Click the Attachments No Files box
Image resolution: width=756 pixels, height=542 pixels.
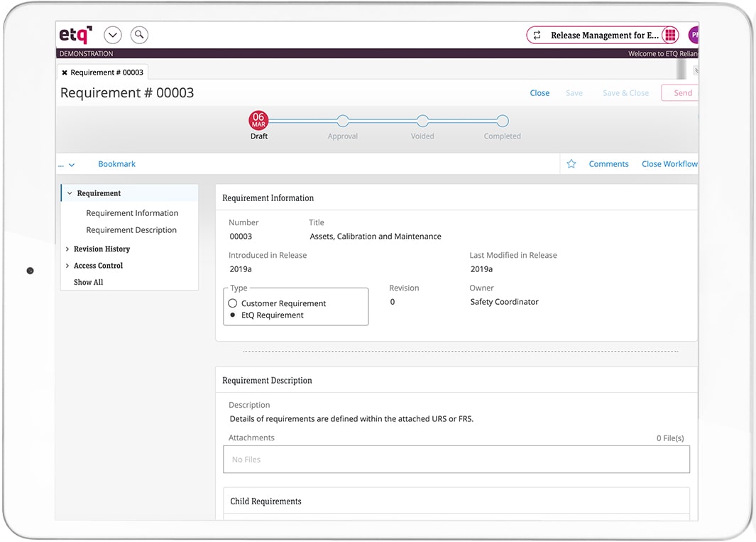point(456,460)
